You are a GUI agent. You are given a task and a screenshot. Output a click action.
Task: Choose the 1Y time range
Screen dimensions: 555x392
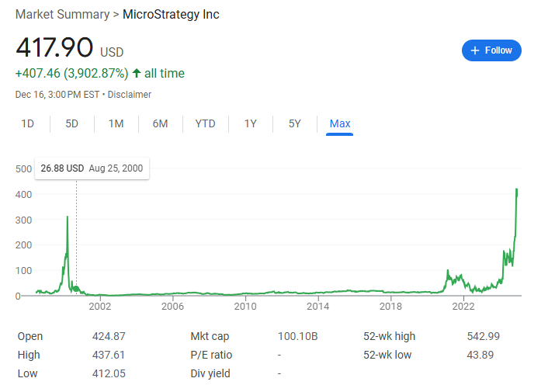point(251,123)
